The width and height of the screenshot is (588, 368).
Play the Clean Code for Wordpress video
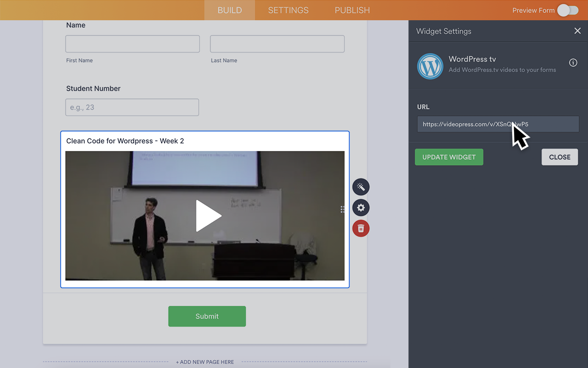coord(209,215)
